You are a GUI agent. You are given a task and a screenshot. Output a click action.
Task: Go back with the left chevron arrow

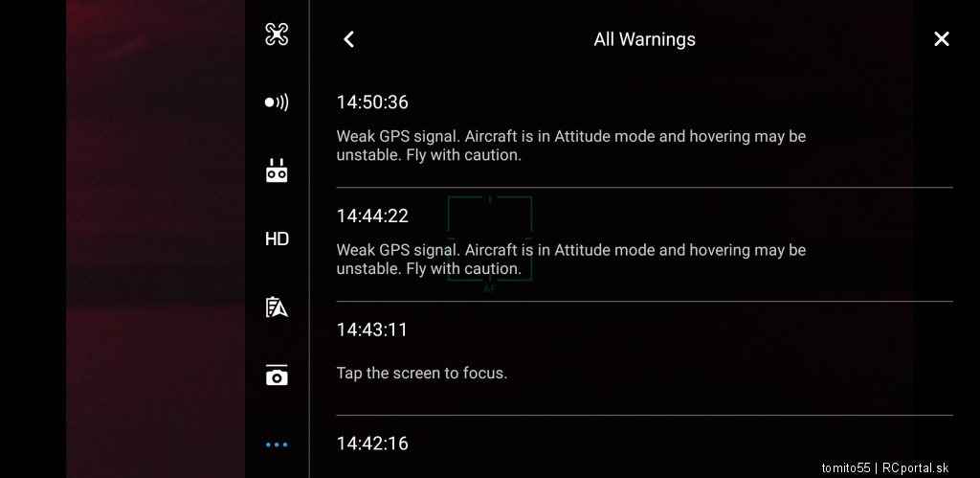click(x=348, y=39)
